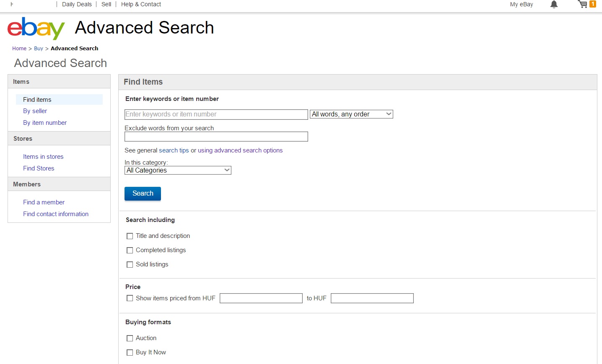This screenshot has width=602, height=364.
Task: Open using advanced search options link
Action: pyautogui.click(x=240, y=150)
